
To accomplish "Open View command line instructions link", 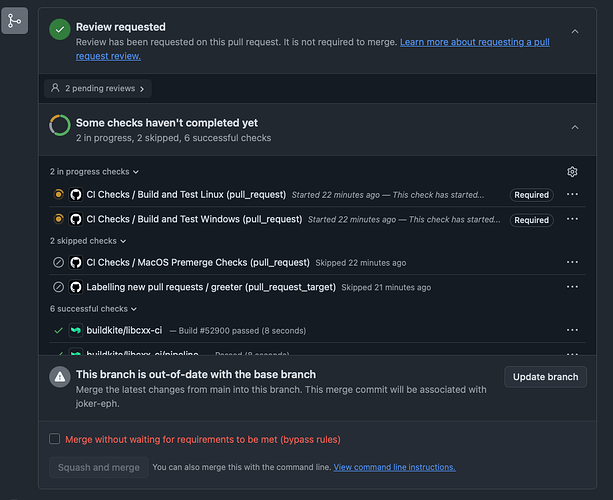I will (x=394, y=467).
